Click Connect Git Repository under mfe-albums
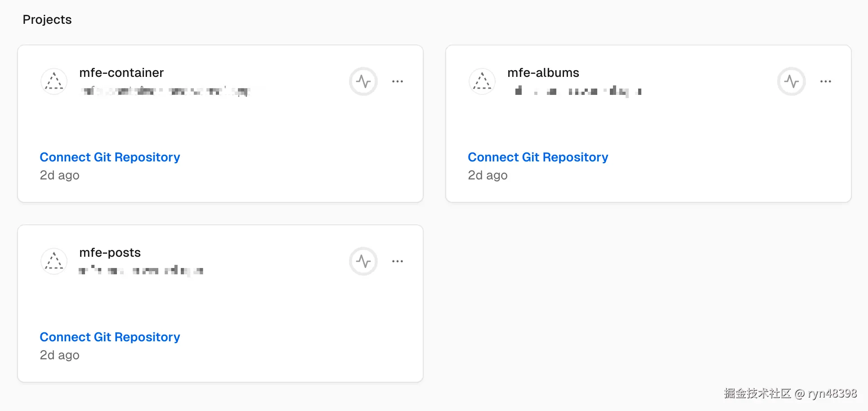 [x=538, y=157]
